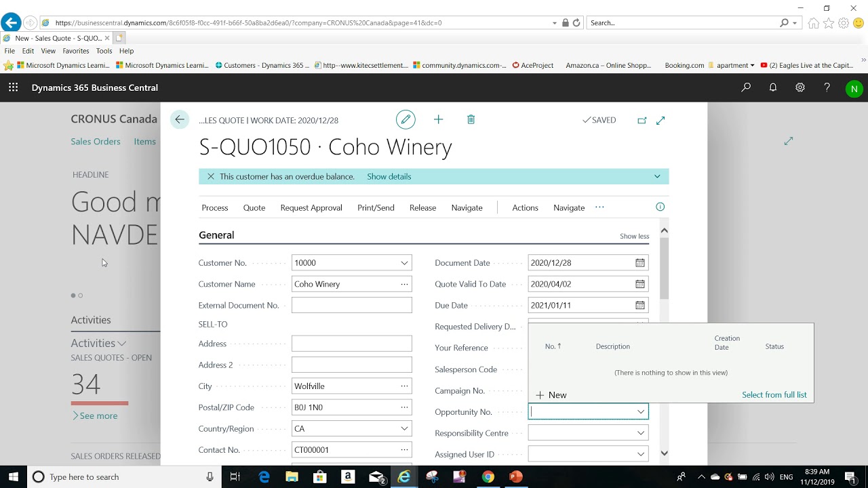Open Document Date calendar picker
868x488 pixels.
click(639, 263)
